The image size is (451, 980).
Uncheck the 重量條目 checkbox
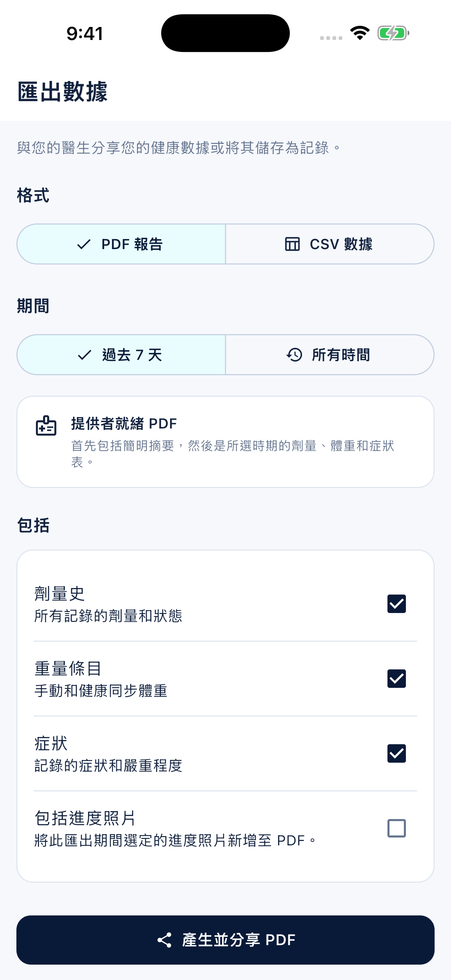pyautogui.click(x=397, y=679)
